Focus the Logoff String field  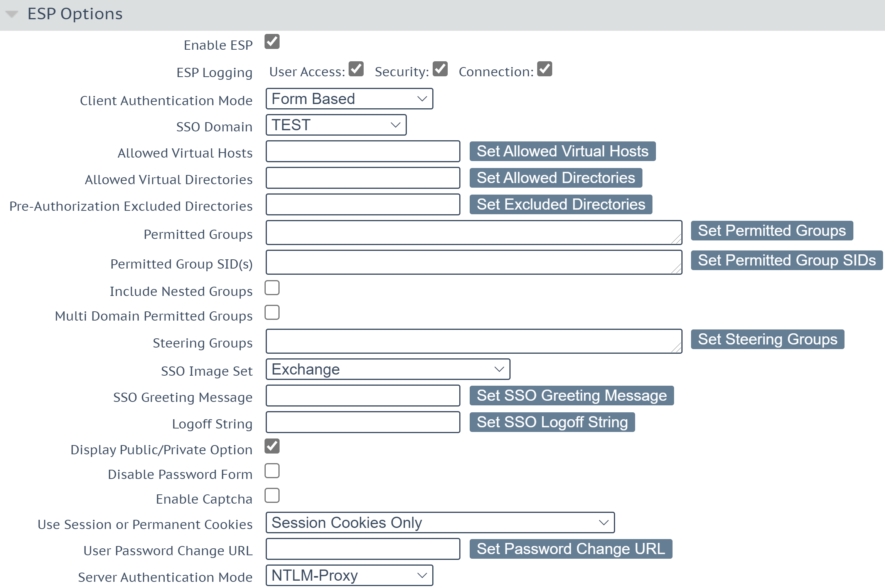point(363,422)
